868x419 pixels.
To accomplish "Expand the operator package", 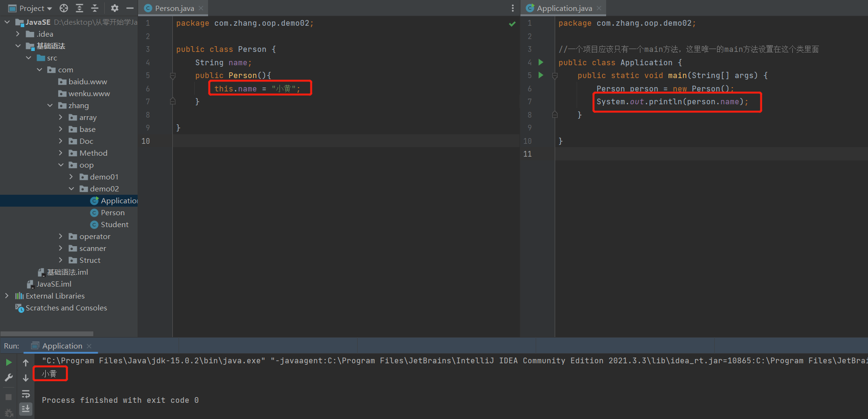I will (x=60, y=236).
